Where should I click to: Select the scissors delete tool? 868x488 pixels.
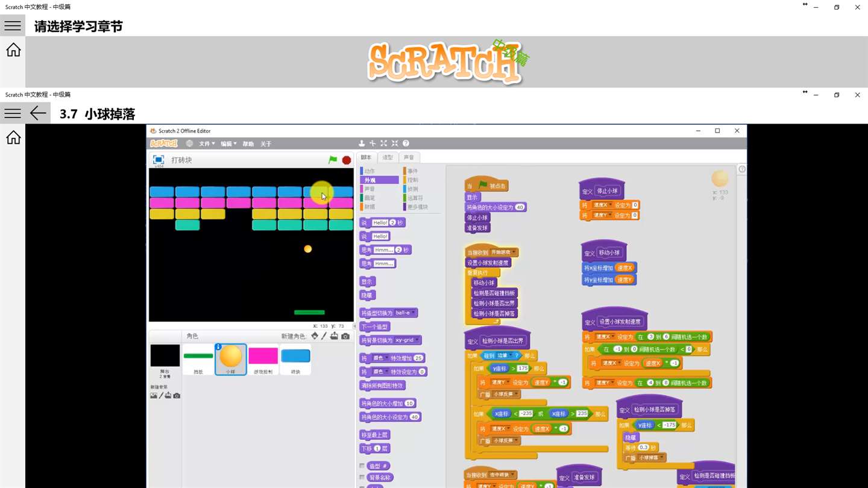(373, 143)
